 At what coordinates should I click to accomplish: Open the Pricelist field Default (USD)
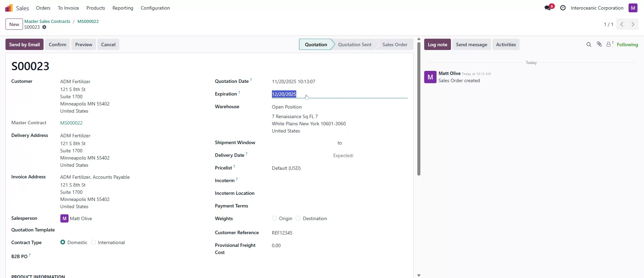click(339, 168)
